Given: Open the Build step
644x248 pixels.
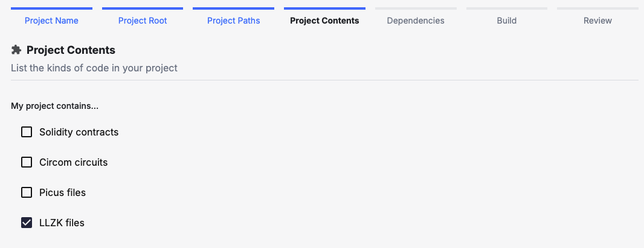Looking at the screenshot, I should [x=506, y=21].
